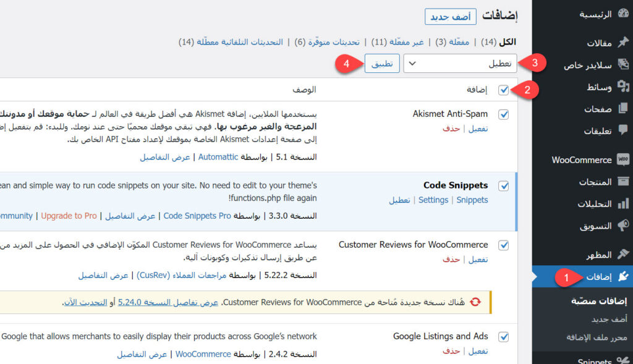633x364 pixels.
Task: Open the bulk actions dropdown showing تعطيل
Action: click(x=460, y=63)
